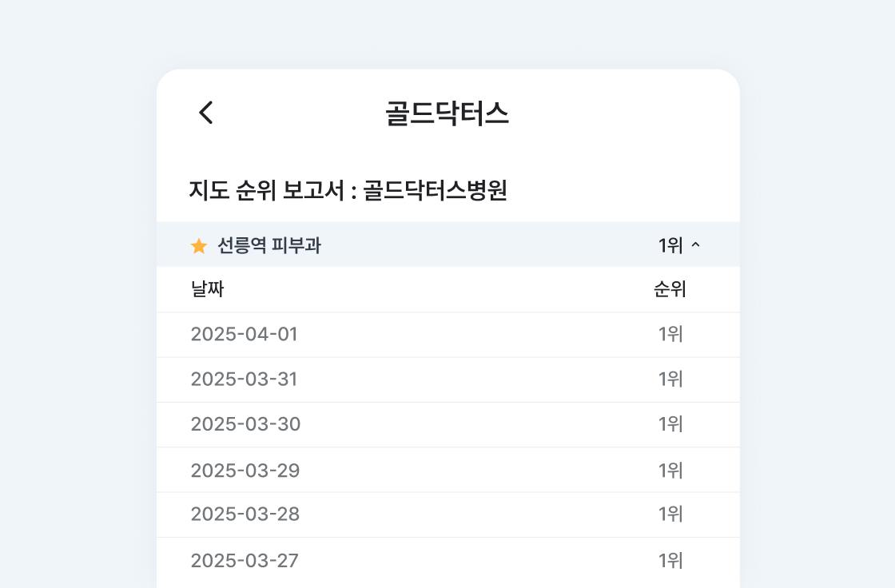Viewport: 895px width, 588px height.
Task: Click the rank value for 2025-03-27
Action: coord(670,561)
